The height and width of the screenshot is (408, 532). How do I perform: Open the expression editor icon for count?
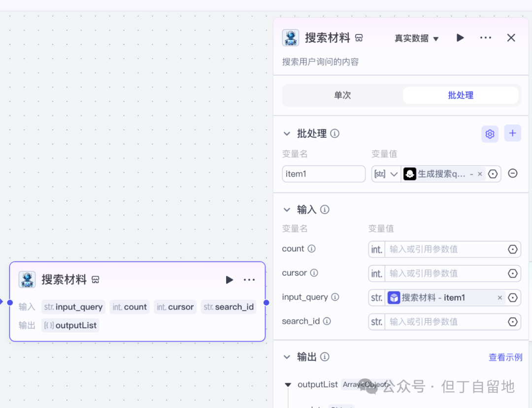[512, 249]
